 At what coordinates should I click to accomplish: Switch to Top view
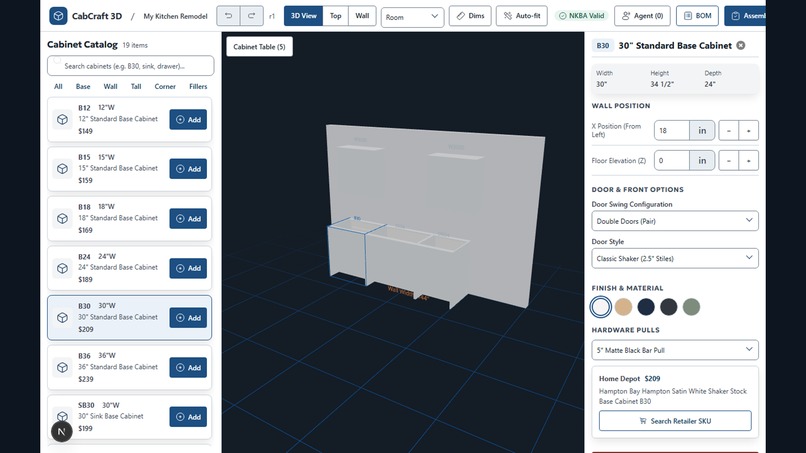point(336,16)
